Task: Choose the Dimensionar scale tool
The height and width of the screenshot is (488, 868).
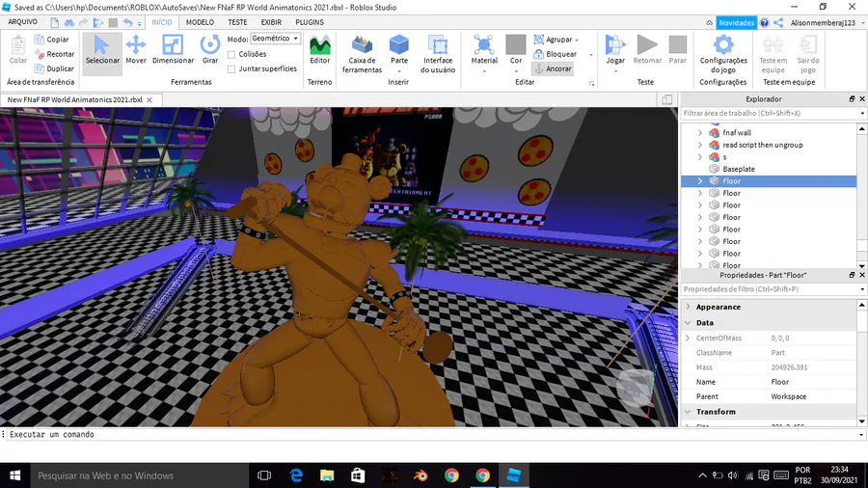Action: [x=173, y=50]
